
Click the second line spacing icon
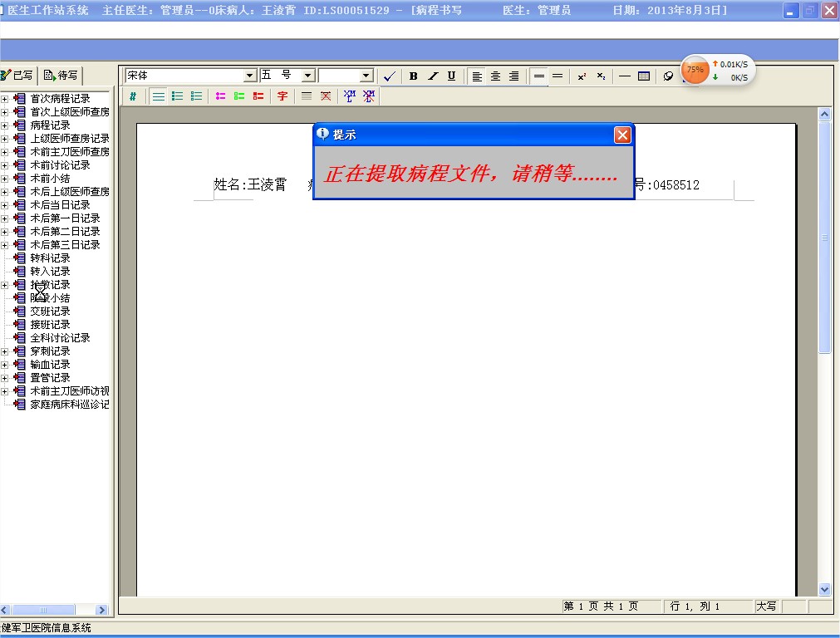pos(558,76)
